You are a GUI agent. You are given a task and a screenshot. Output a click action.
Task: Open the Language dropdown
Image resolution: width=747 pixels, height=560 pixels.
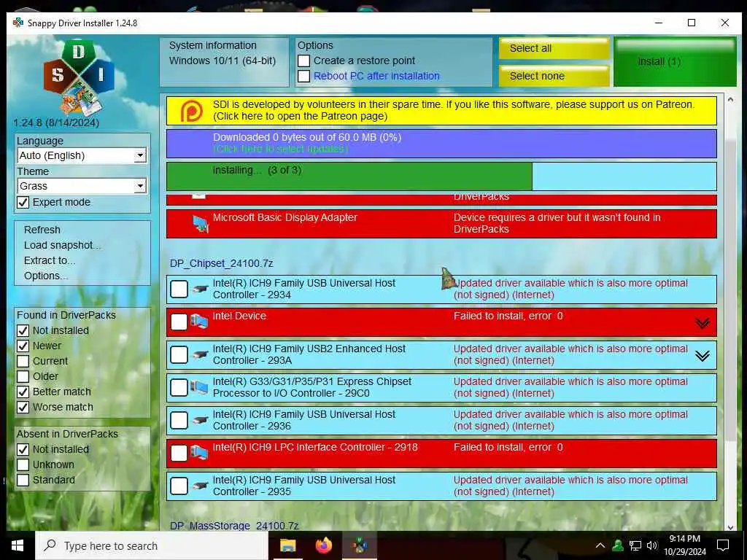(x=82, y=156)
